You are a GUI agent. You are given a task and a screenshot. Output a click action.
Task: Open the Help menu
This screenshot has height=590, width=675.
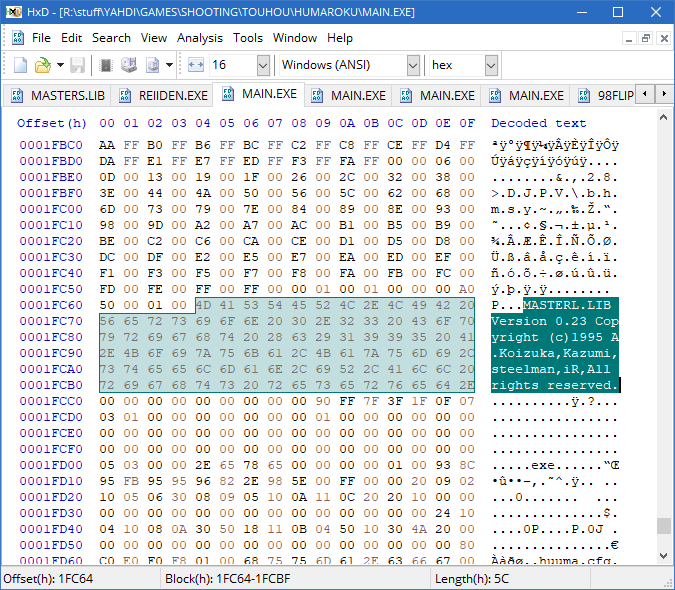point(340,38)
